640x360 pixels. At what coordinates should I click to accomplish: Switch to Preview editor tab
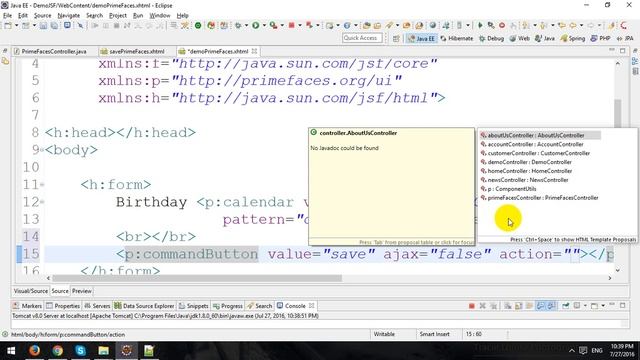point(82,291)
